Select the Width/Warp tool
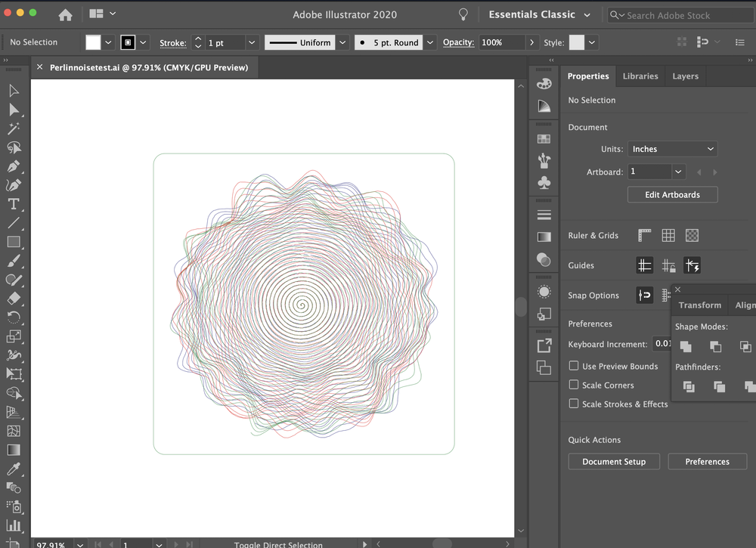756x548 pixels. (x=14, y=355)
